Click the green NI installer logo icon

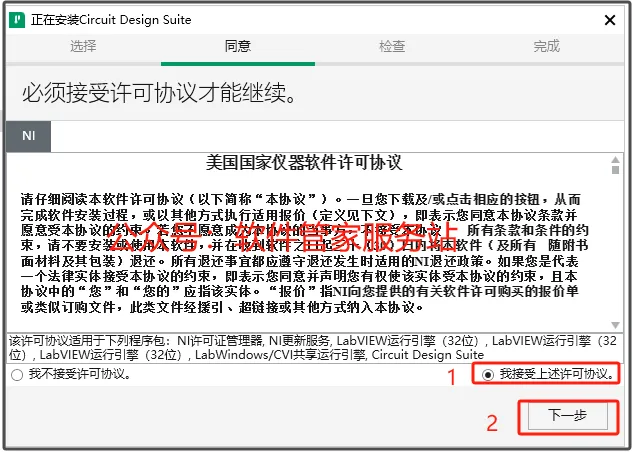(17, 20)
